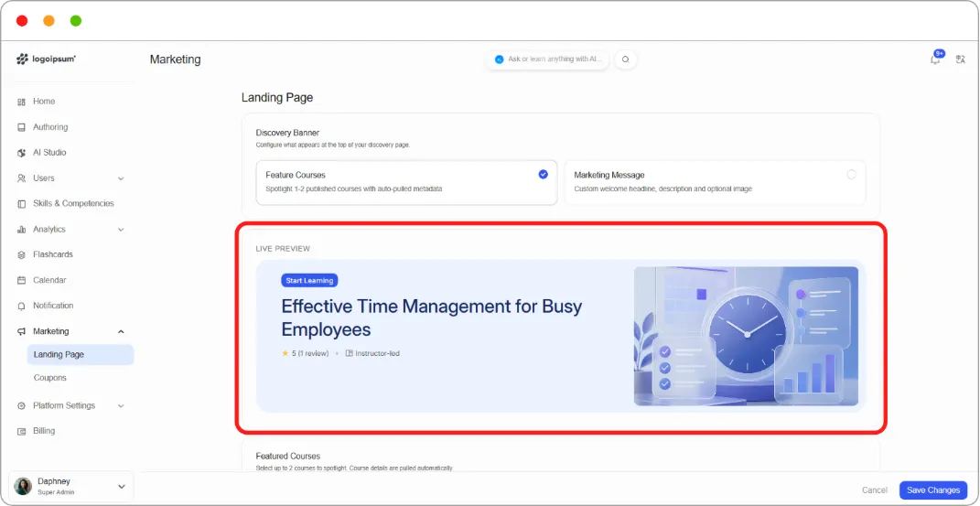Click the AI Studio icon
The width and height of the screenshot is (980, 506).
coord(21,153)
